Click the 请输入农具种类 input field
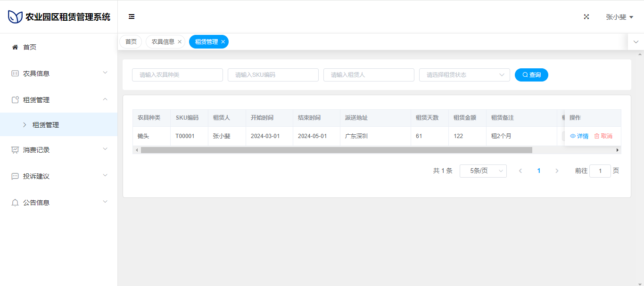 pyautogui.click(x=177, y=75)
